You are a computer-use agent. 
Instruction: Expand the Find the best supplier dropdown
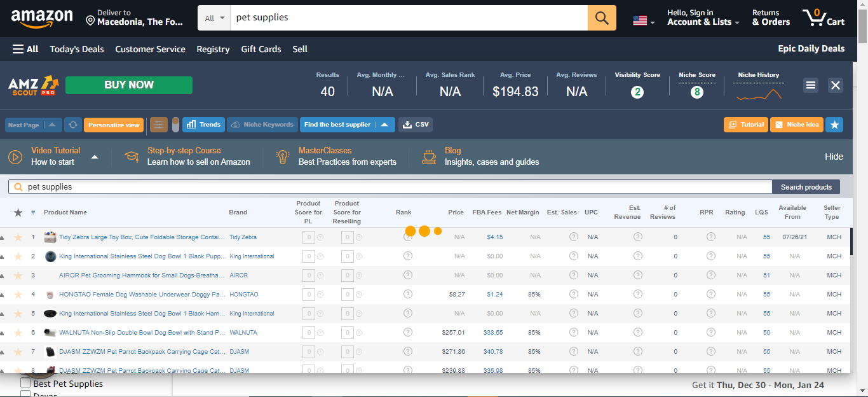pyautogui.click(x=384, y=125)
